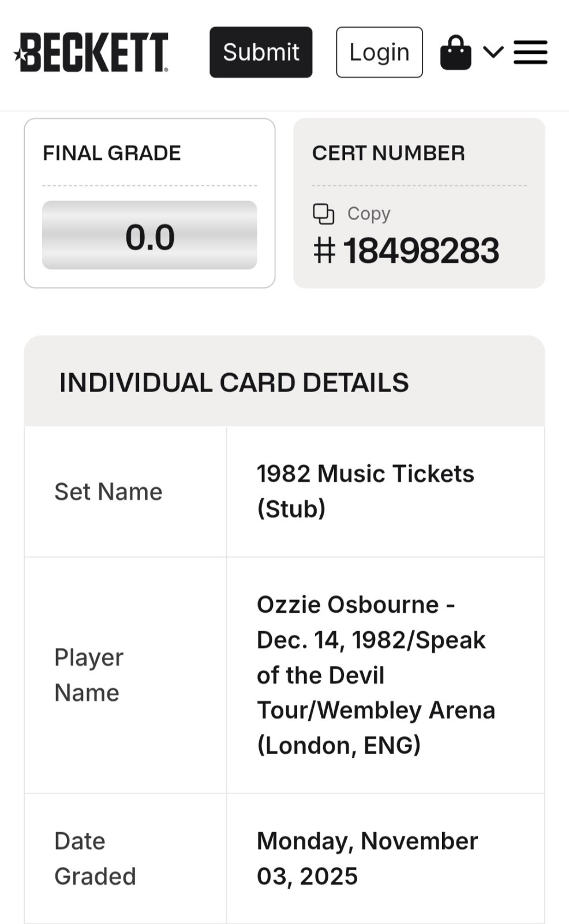Image resolution: width=569 pixels, height=924 pixels.
Task: Select the Individual Card Details header
Action: (234, 382)
